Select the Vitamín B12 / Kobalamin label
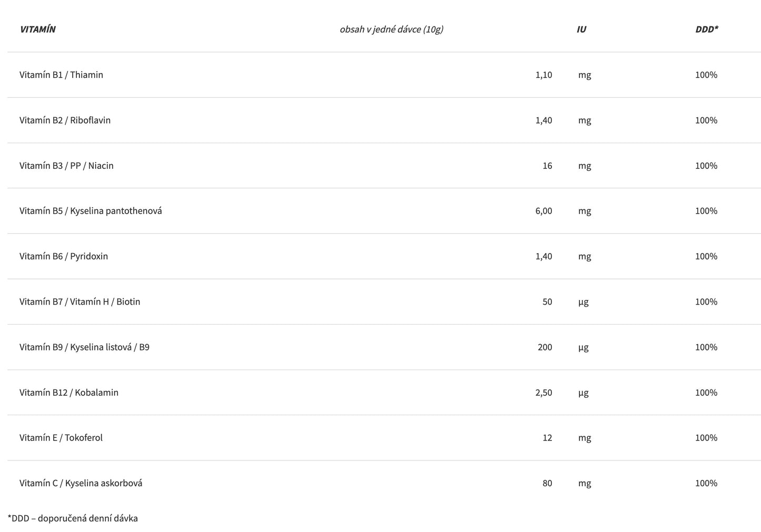Screen dimensions: 761x532 coord(69,393)
